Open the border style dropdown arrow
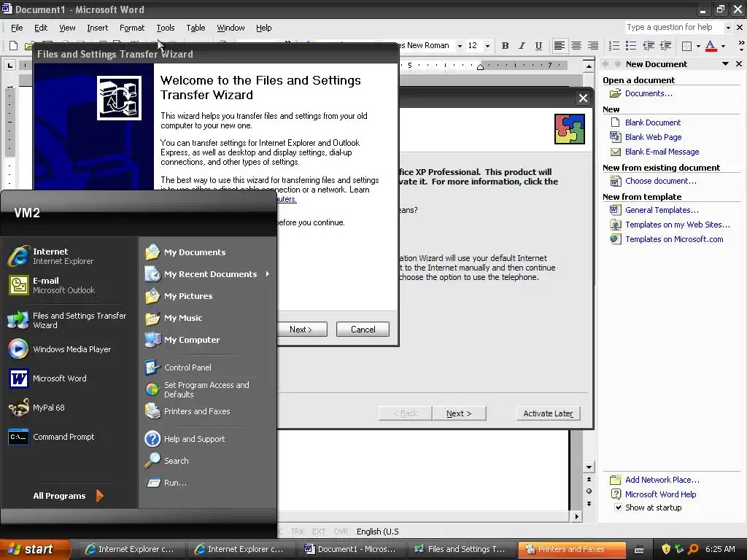Screen dimensions: 747x560 pos(698,46)
